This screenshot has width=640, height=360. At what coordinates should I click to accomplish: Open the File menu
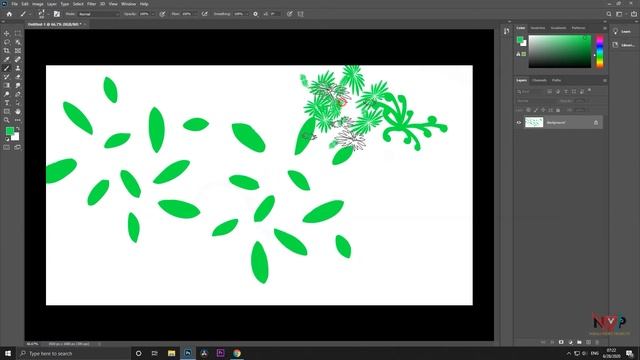click(14, 4)
